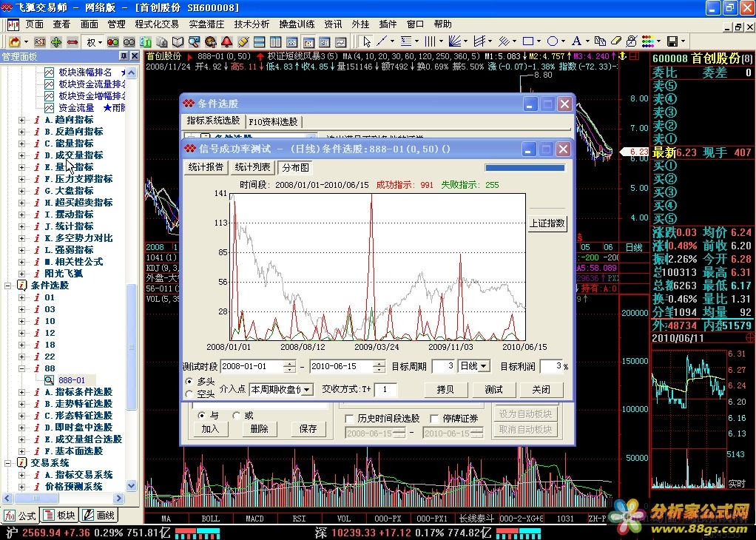Click the horizontal split panes layout icon
The image size is (756, 540).
pos(260,42)
